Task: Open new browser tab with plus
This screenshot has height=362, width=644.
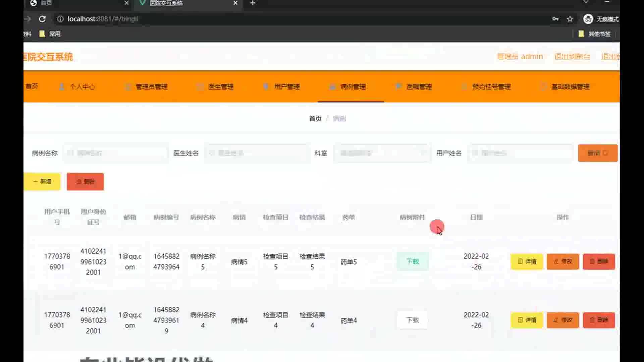Action: click(253, 3)
